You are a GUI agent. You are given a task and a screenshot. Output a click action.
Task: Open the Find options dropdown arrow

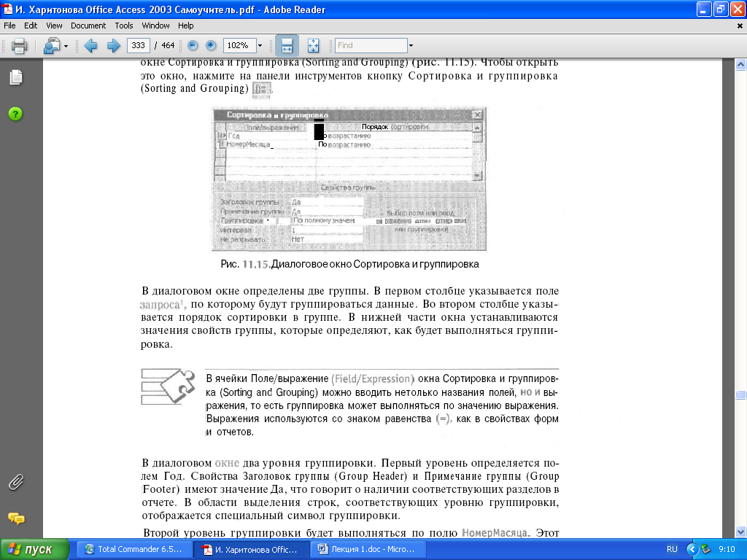tap(411, 46)
